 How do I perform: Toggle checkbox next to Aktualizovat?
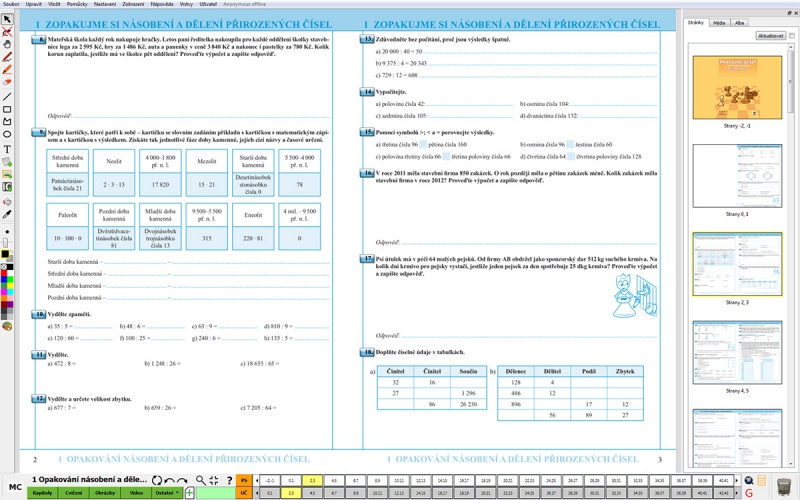tap(791, 36)
